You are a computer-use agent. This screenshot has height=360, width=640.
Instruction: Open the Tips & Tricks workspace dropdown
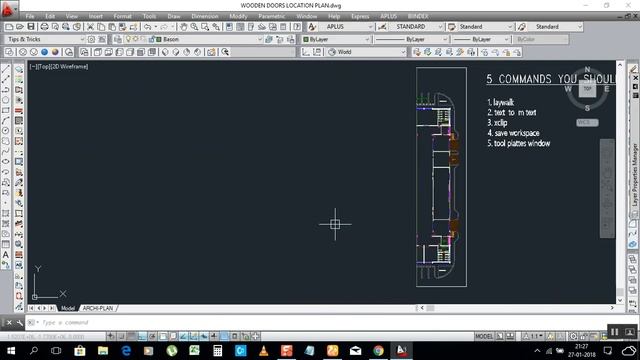82,40
